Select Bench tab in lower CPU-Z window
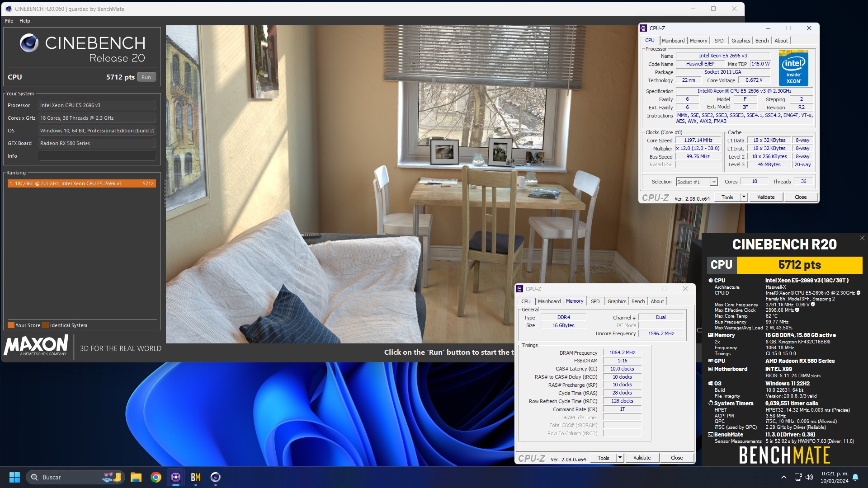The height and width of the screenshot is (488, 868). click(638, 301)
